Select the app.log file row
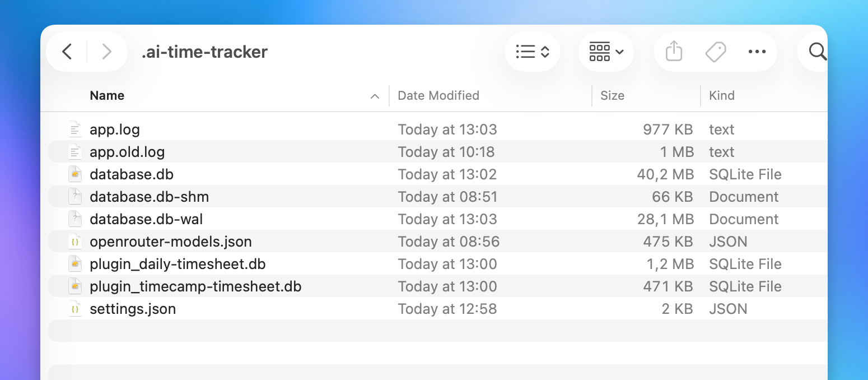Viewport: 868px width, 380px height. click(115, 129)
